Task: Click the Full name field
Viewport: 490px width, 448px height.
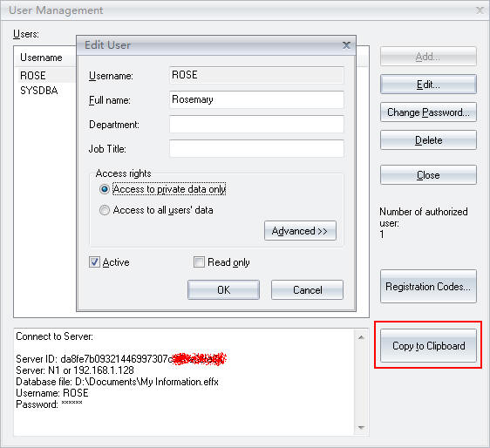Action: [256, 99]
